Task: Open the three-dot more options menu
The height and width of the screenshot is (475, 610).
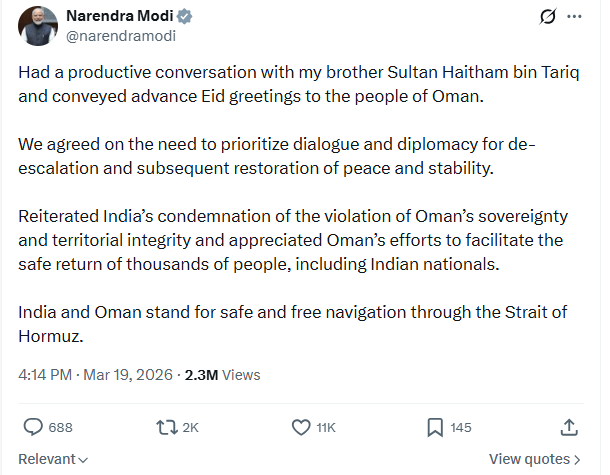Action: (x=574, y=17)
